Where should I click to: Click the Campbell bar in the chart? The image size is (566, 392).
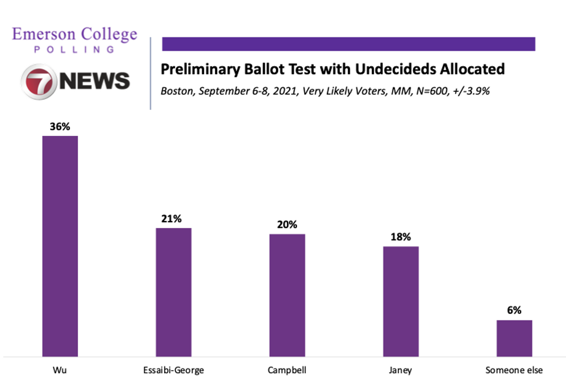coord(287,295)
